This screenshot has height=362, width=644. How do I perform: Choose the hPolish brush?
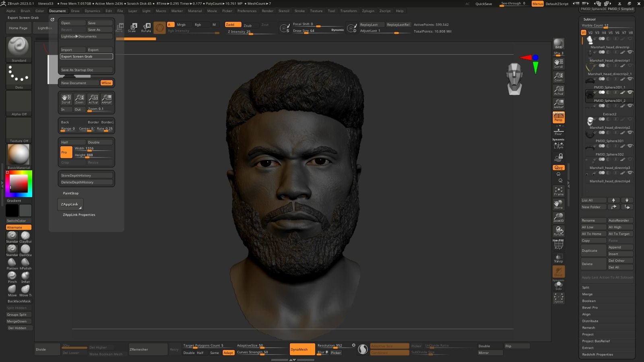25,263
